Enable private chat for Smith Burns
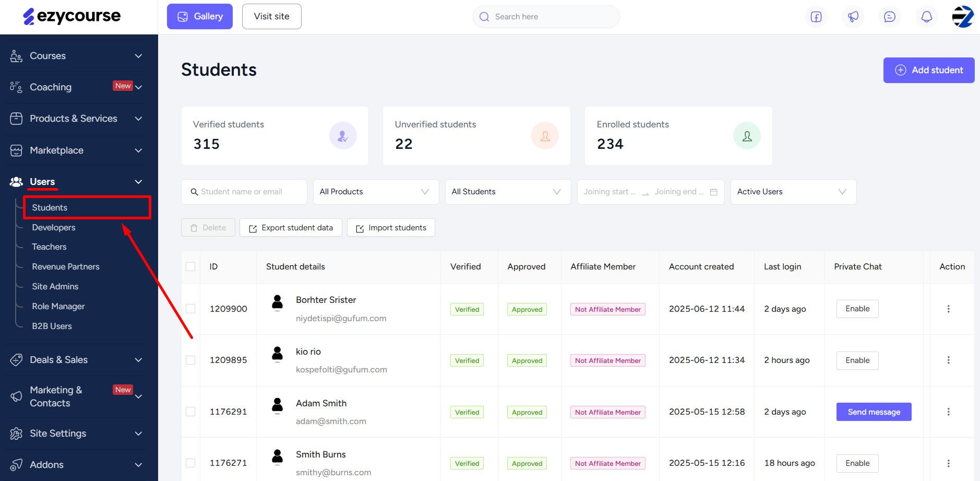 857,463
